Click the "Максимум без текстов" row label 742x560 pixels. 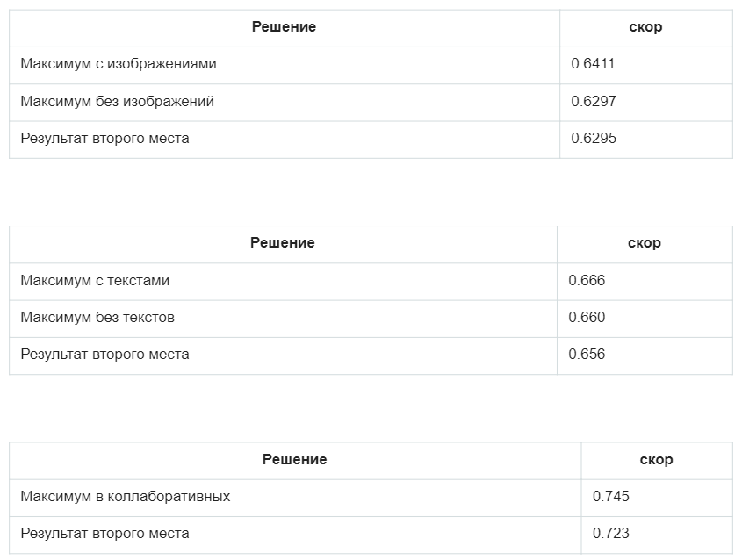point(97,317)
